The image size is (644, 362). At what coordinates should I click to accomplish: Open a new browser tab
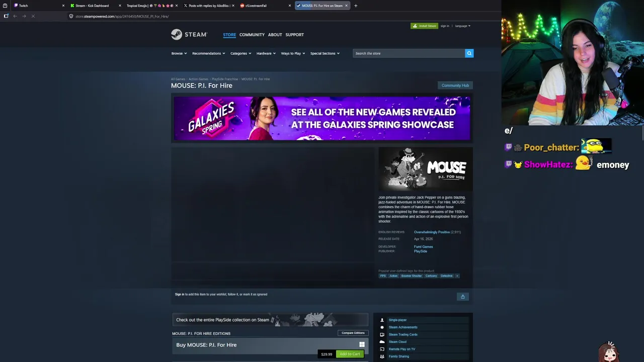point(356,6)
